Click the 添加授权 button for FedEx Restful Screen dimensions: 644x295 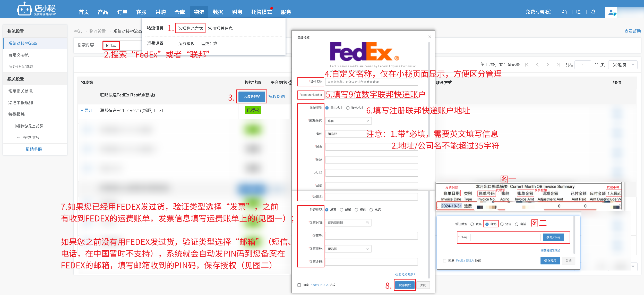point(252,96)
